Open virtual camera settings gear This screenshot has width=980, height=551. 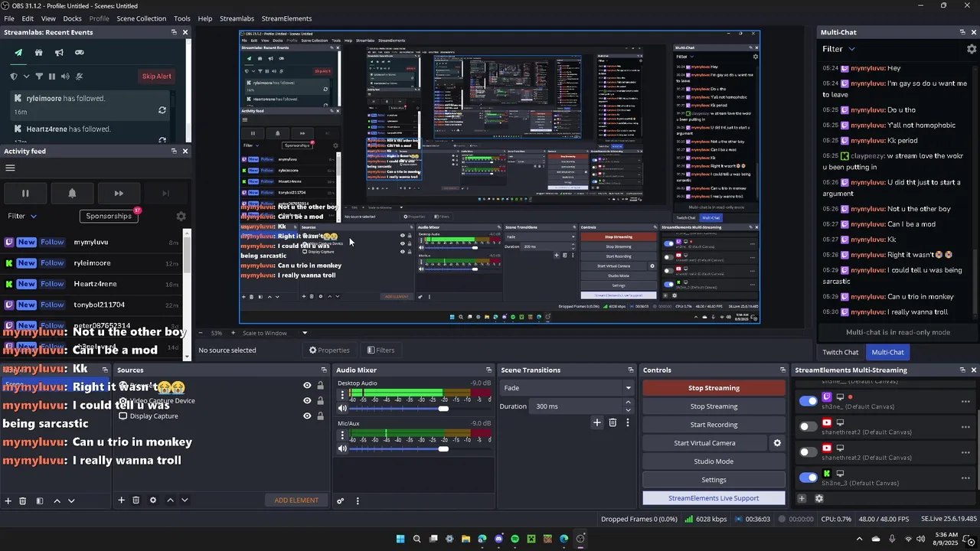click(x=777, y=443)
